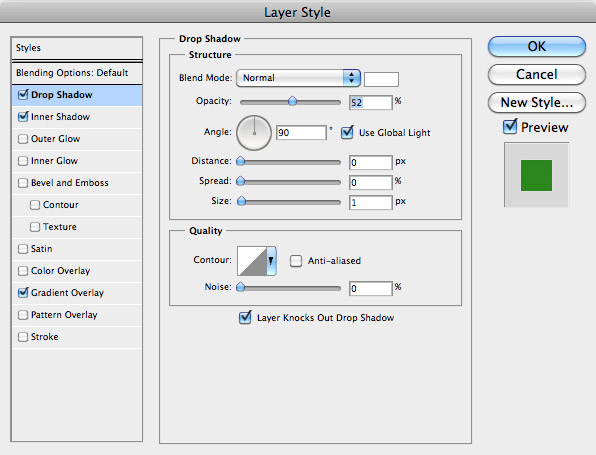
Task: Enable the Stroke style checkbox
Action: (x=23, y=337)
